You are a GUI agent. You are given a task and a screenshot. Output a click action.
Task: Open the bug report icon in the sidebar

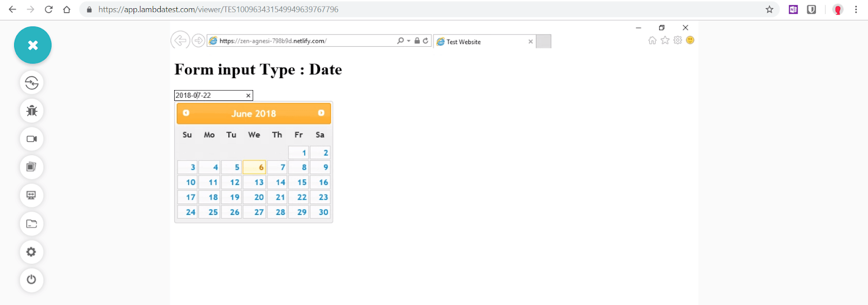[x=31, y=111]
